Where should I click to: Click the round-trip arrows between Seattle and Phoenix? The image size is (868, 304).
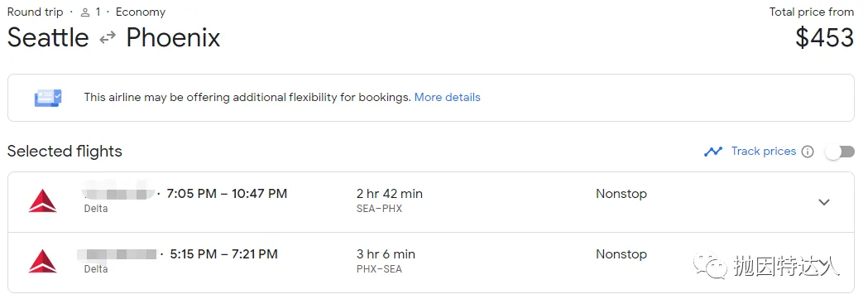point(108,37)
